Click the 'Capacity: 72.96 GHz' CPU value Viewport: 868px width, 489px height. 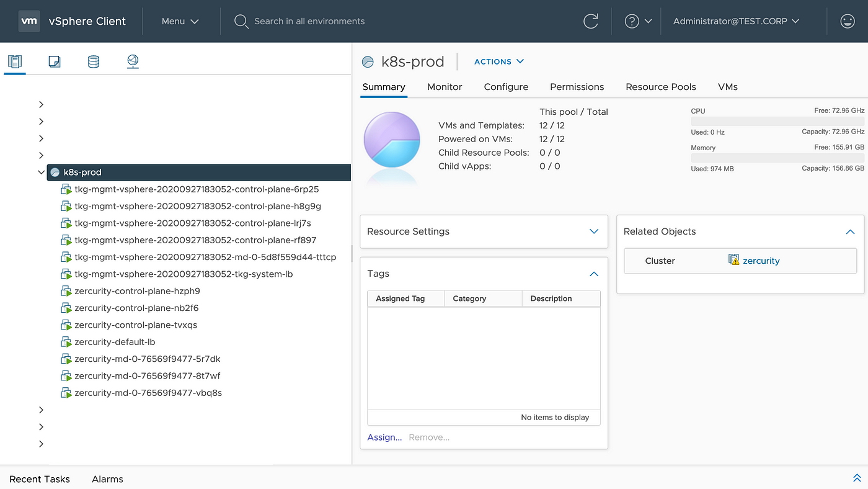coord(833,132)
